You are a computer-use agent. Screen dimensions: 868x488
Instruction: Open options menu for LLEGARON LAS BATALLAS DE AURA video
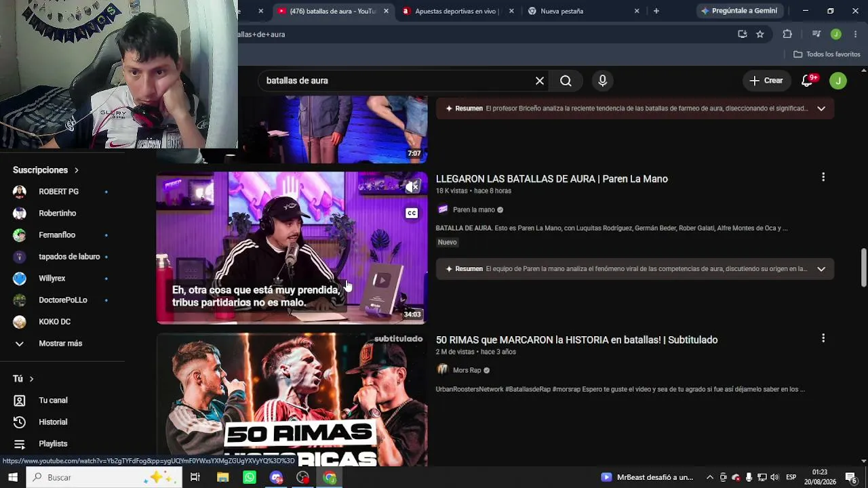(823, 177)
